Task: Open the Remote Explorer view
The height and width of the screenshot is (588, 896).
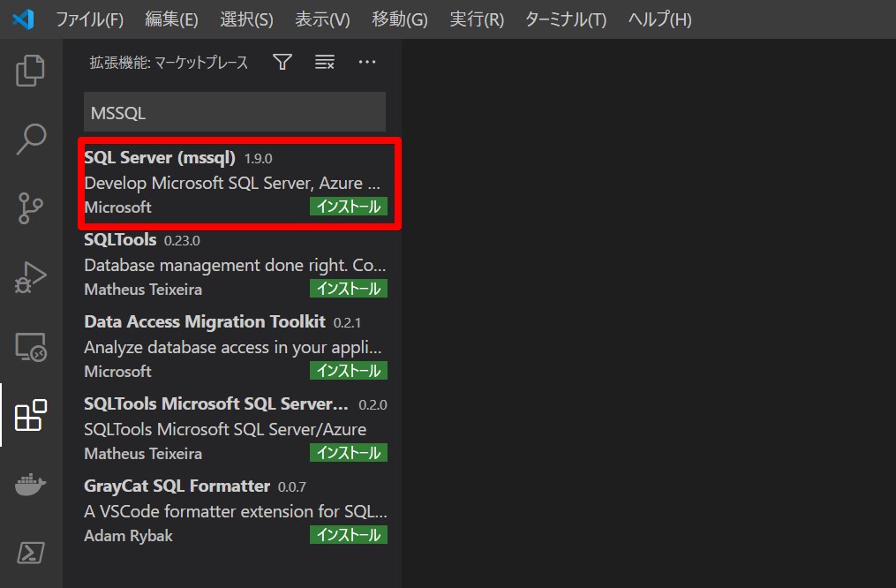Action: click(30, 346)
